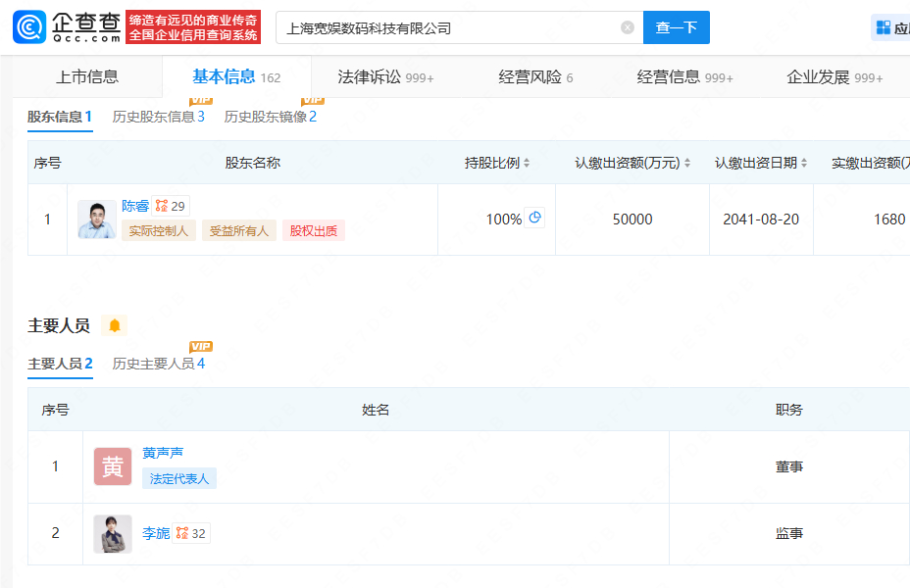The image size is (910, 588).
Task: Click the 股权出质 tag
Action: pos(314,231)
